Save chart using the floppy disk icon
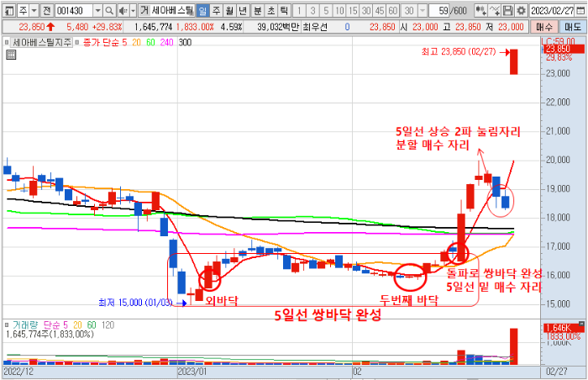 pyautogui.click(x=507, y=11)
